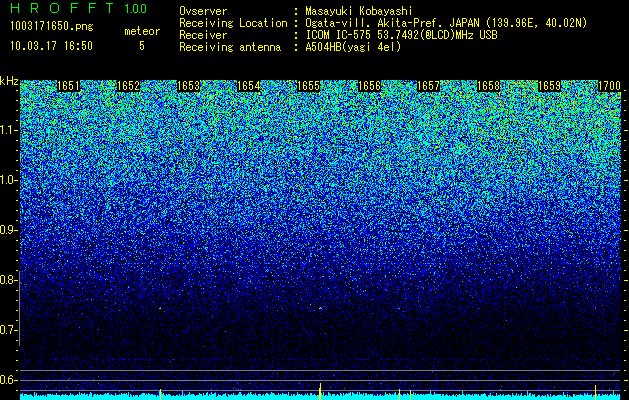Image resolution: width=629 pixels, height=400 pixels.
Task: Click the red echo dot near 1700
Action: (596, 308)
